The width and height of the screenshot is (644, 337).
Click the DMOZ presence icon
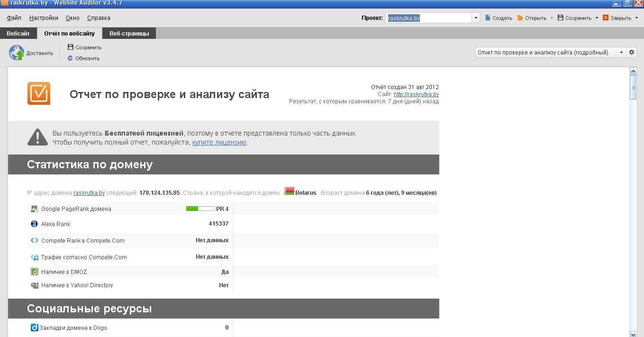pyautogui.click(x=34, y=272)
